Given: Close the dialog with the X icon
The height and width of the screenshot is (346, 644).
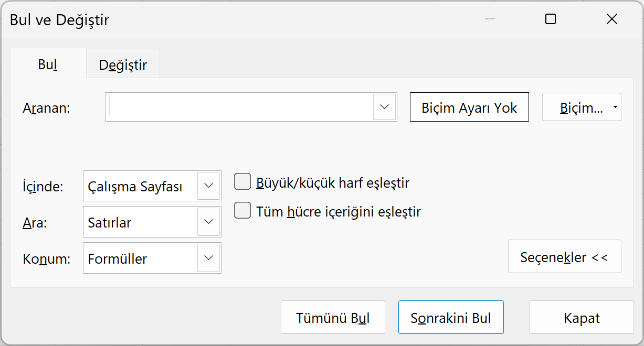Looking at the screenshot, I should (611, 19).
